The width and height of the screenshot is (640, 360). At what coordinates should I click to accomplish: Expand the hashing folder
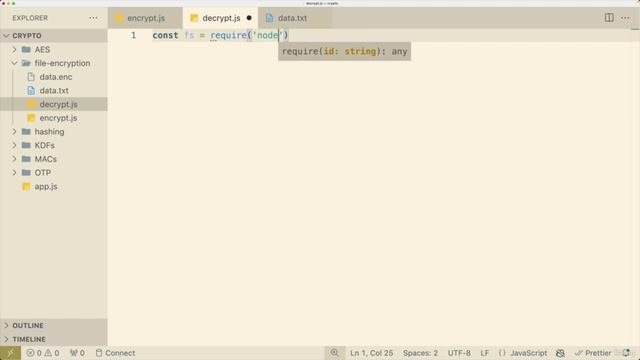point(53,132)
